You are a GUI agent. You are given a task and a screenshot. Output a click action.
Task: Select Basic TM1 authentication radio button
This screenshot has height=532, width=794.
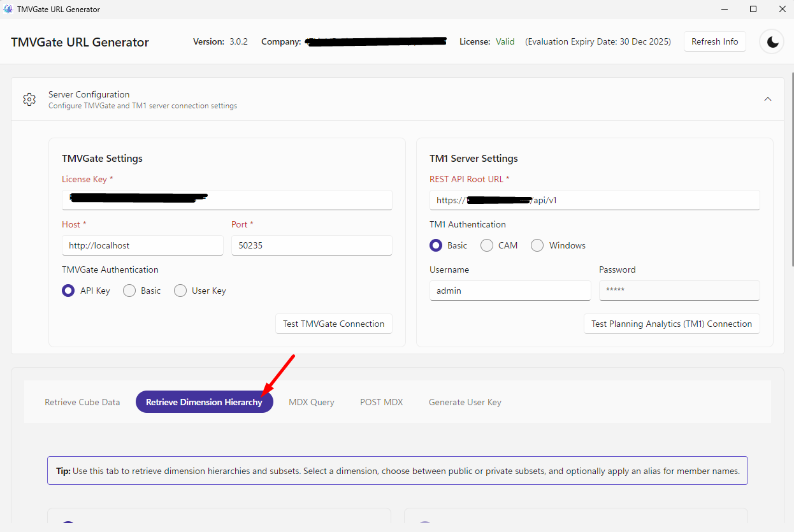click(x=436, y=245)
